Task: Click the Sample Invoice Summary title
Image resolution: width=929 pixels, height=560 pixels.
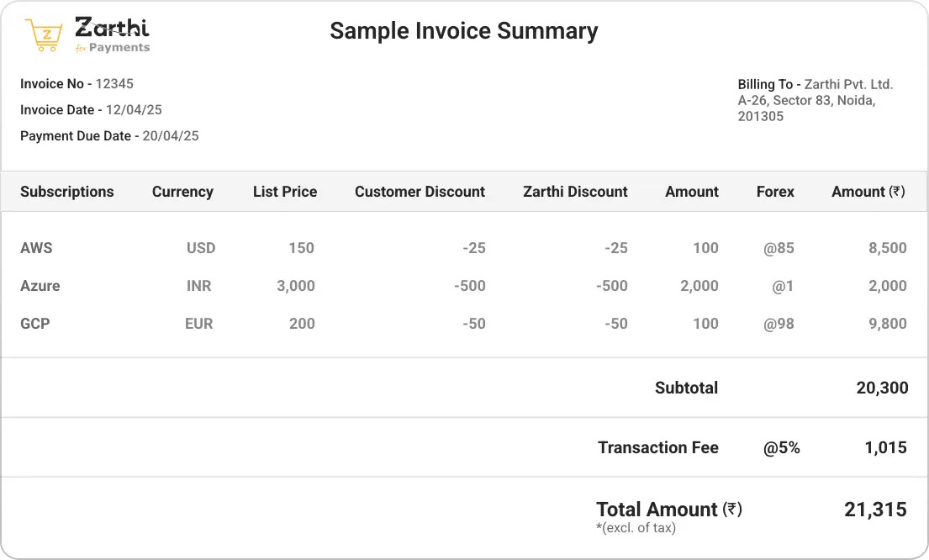Action: [463, 31]
